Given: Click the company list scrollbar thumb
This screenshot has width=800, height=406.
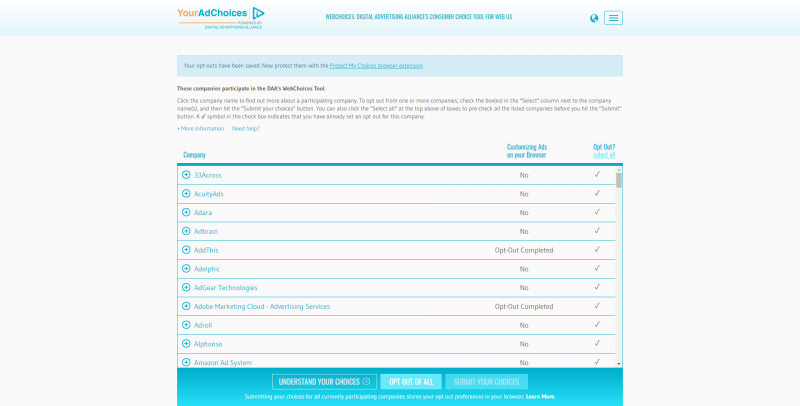Looking at the screenshot, I should (x=619, y=180).
